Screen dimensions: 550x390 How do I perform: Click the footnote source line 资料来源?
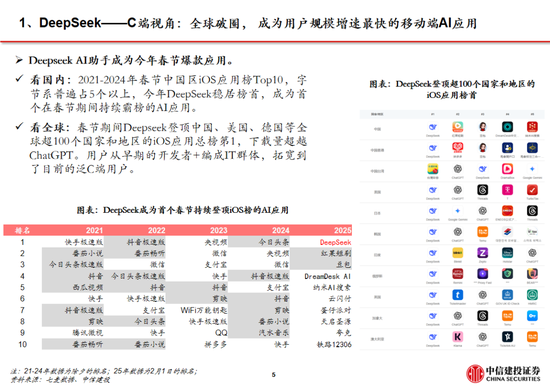[x=60, y=379]
